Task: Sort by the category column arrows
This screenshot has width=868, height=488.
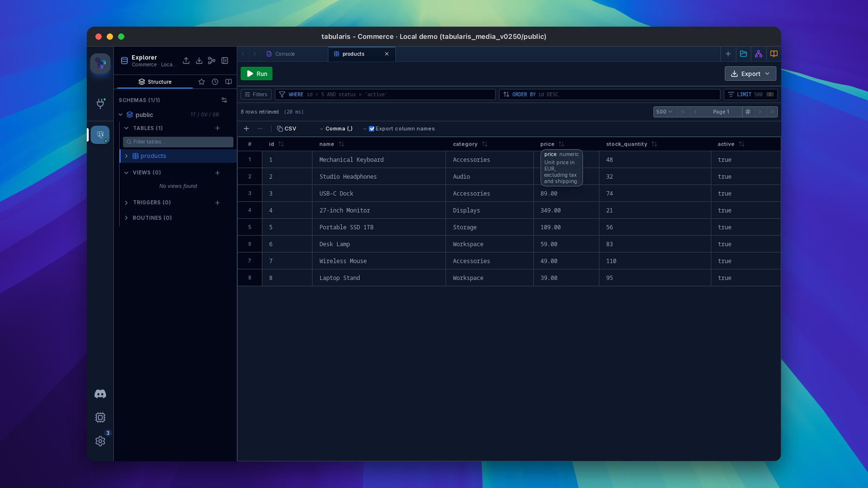Action: pos(485,144)
